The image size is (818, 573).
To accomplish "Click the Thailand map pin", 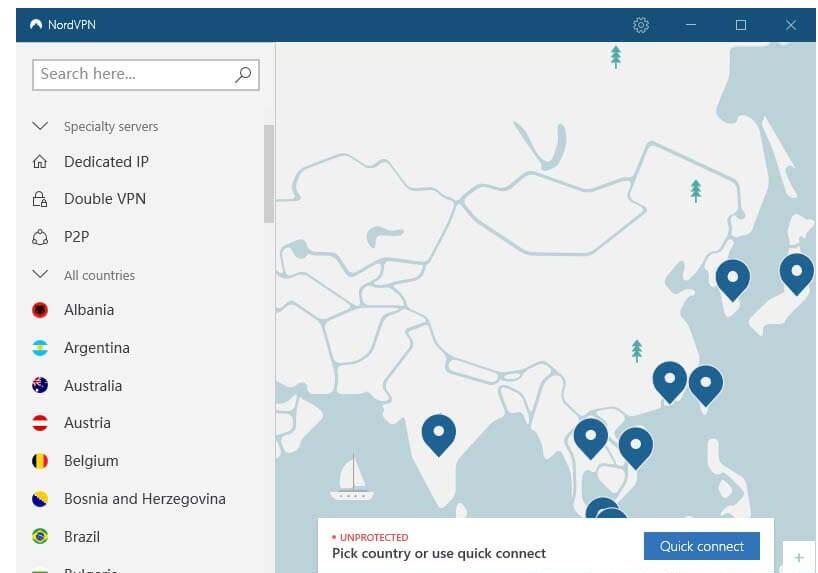I will (591, 438).
